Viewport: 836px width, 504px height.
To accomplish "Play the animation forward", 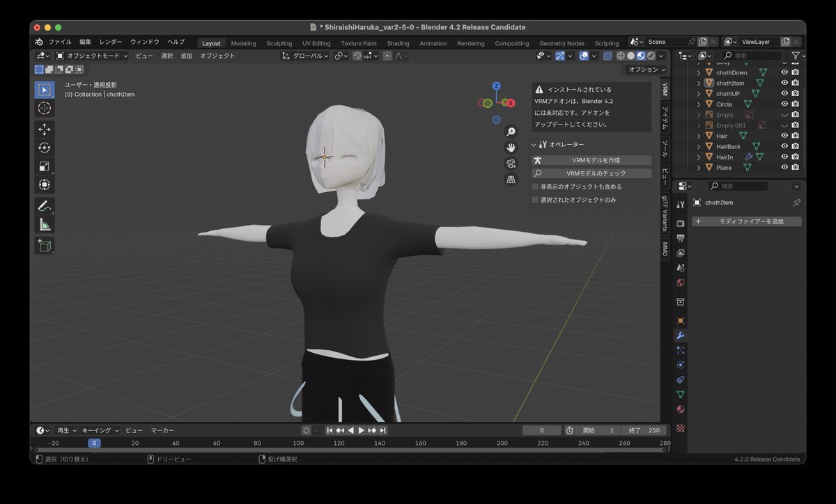I will coord(362,430).
